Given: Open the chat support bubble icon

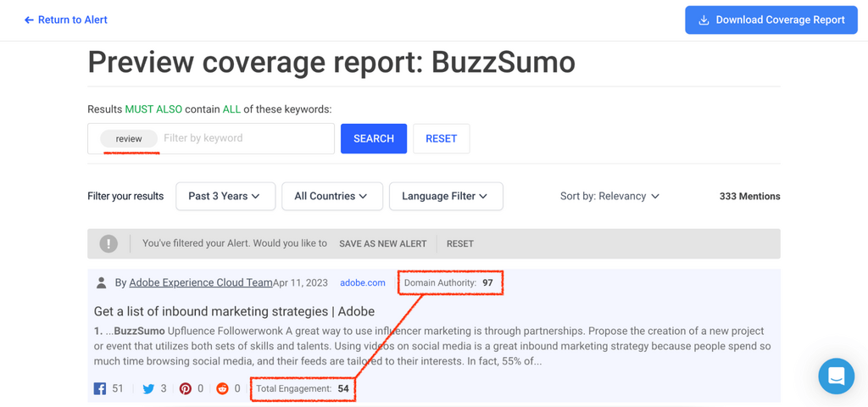Looking at the screenshot, I should [x=836, y=376].
